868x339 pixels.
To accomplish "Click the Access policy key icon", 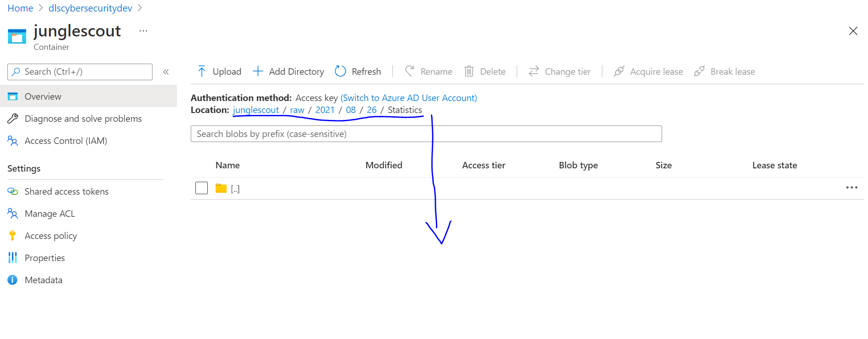I will [x=12, y=235].
